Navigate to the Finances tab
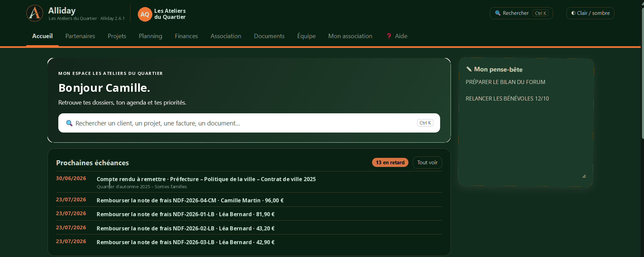Viewport: 644px width, 257px height. click(186, 36)
